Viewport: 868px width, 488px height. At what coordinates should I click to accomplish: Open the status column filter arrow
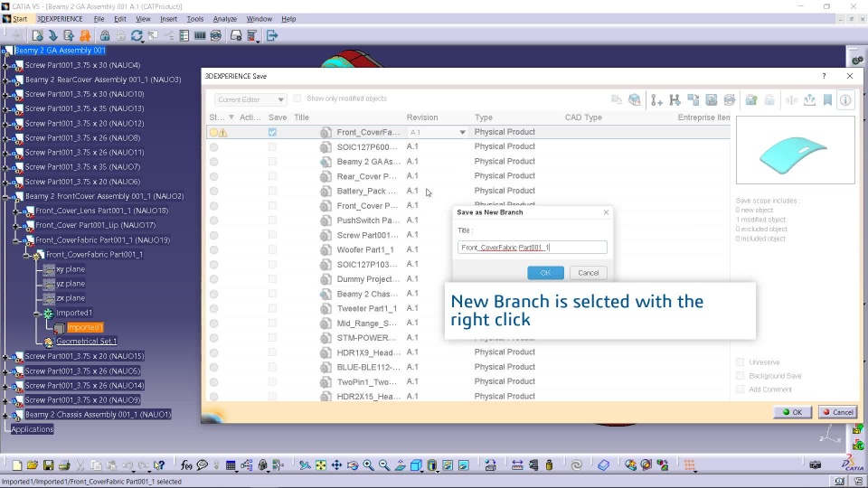pyautogui.click(x=231, y=117)
